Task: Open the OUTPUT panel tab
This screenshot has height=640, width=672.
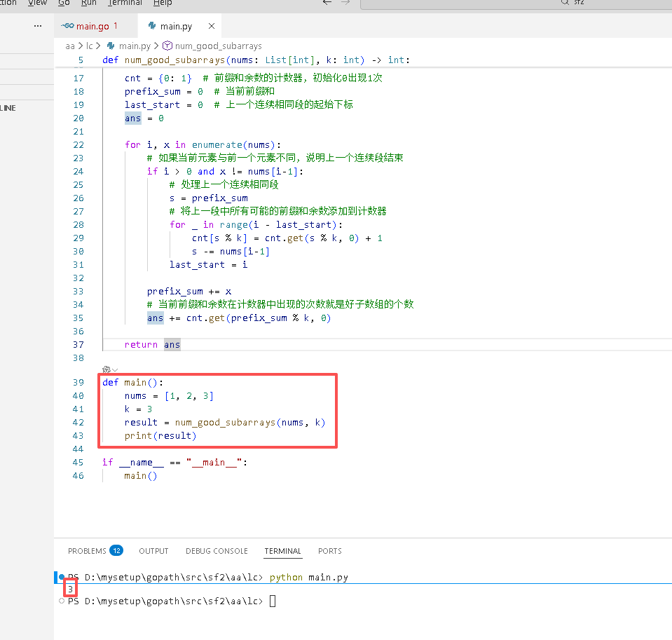Action: coord(153,551)
